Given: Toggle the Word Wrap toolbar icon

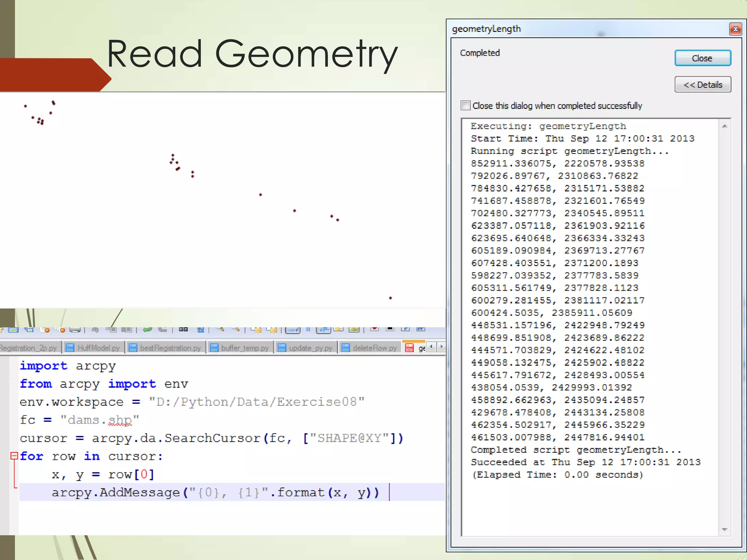Looking at the screenshot, I should (x=293, y=330).
